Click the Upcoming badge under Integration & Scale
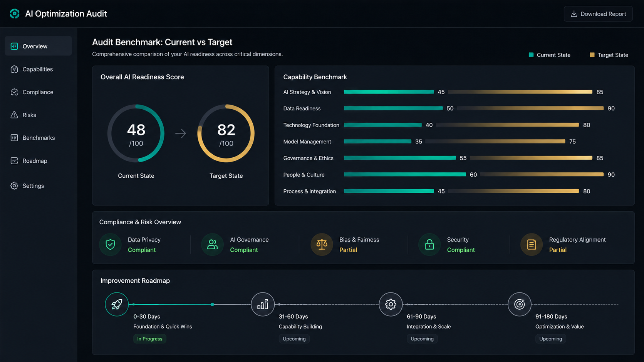644x362 pixels. pos(422,339)
